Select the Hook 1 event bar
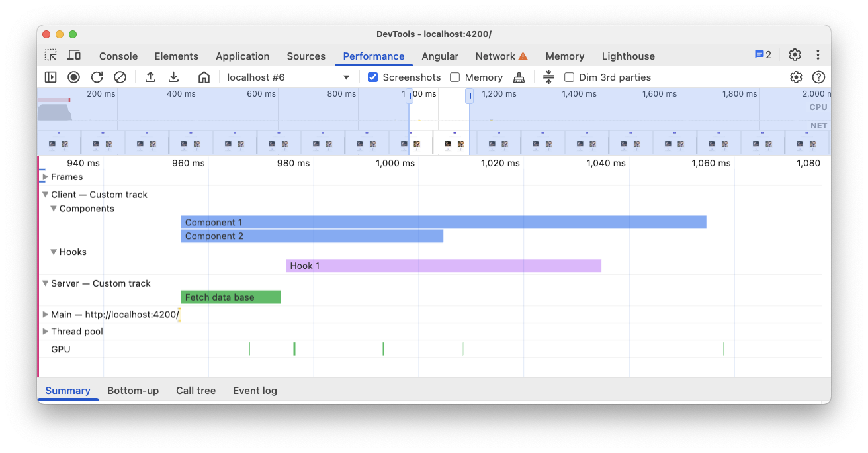This screenshot has width=868, height=453. (x=443, y=266)
